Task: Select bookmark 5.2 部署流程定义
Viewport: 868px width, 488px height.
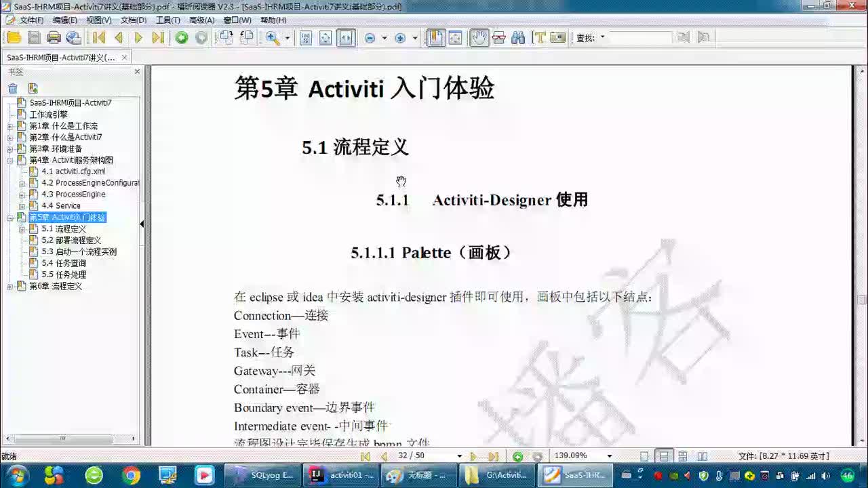Action: pyautogui.click(x=71, y=241)
